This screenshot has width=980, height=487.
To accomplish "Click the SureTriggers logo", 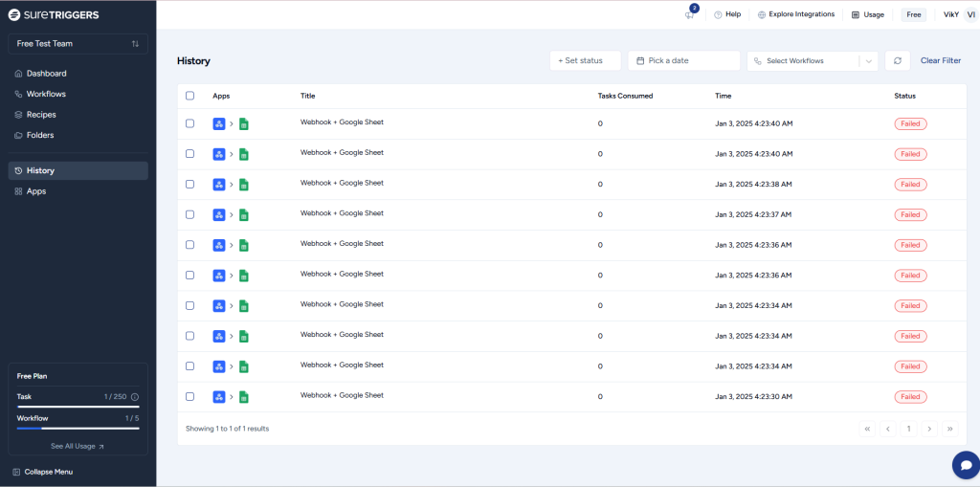I will point(54,14).
